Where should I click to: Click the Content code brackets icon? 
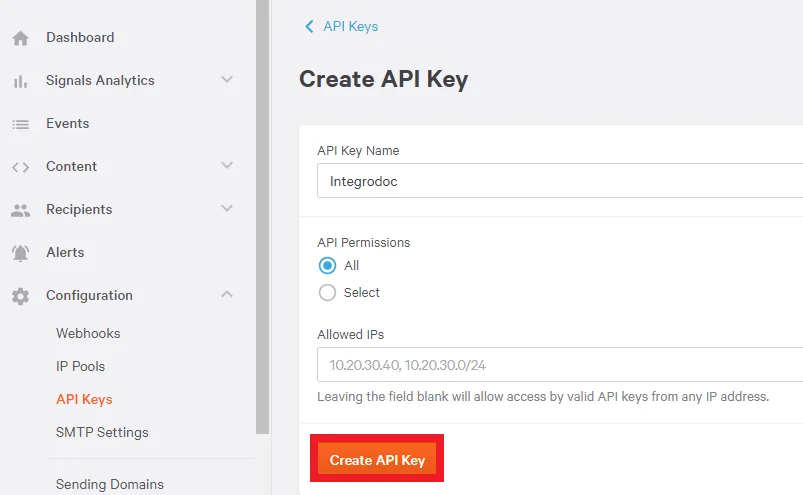tap(20, 167)
